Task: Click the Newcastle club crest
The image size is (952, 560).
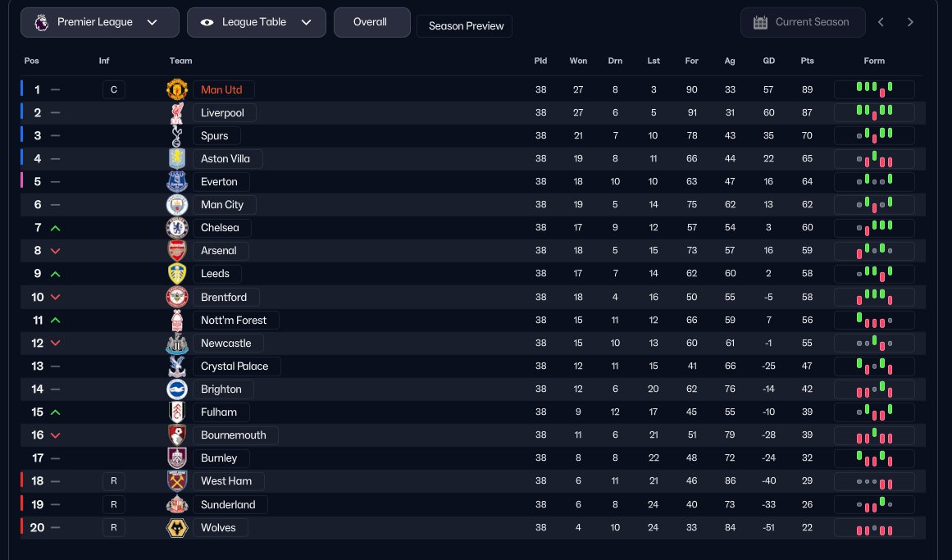Action: tap(177, 343)
